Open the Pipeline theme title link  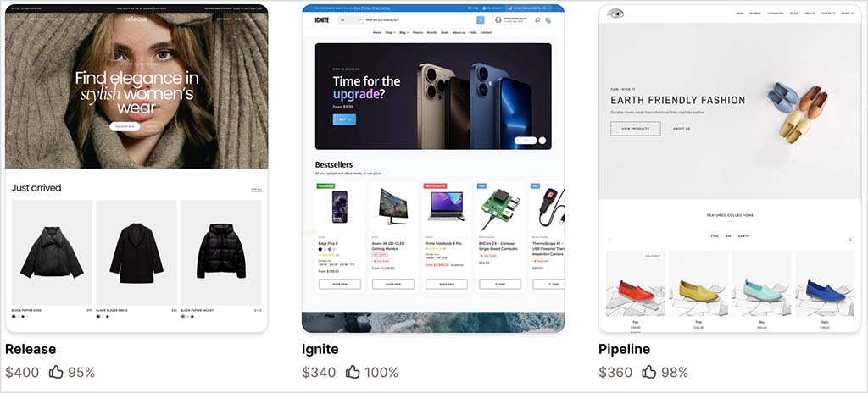point(624,349)
